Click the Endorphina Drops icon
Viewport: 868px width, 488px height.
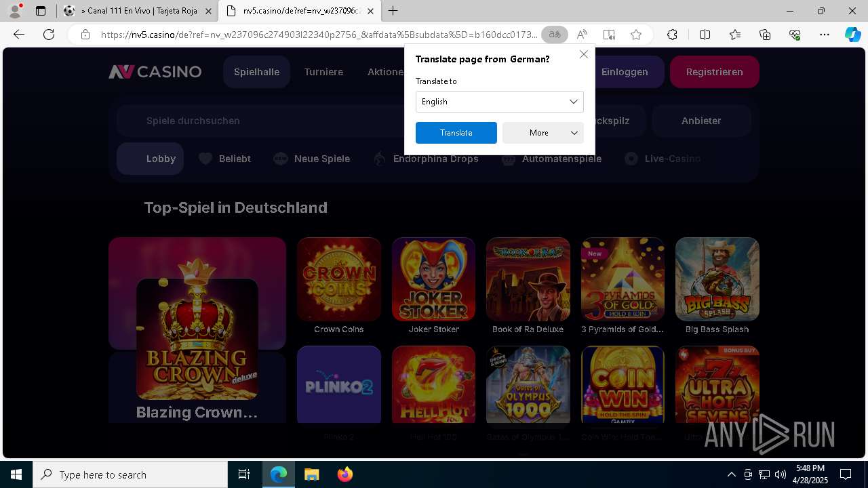coord(380,159)
